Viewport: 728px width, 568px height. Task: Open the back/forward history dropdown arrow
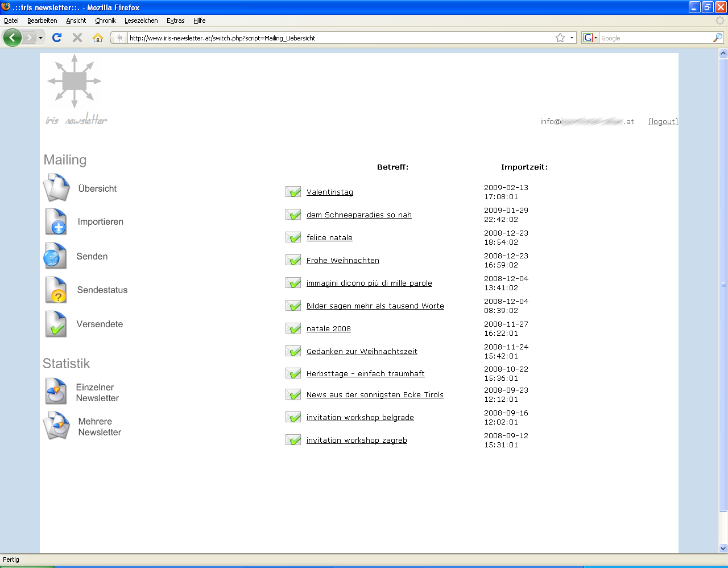click(40, 38)
